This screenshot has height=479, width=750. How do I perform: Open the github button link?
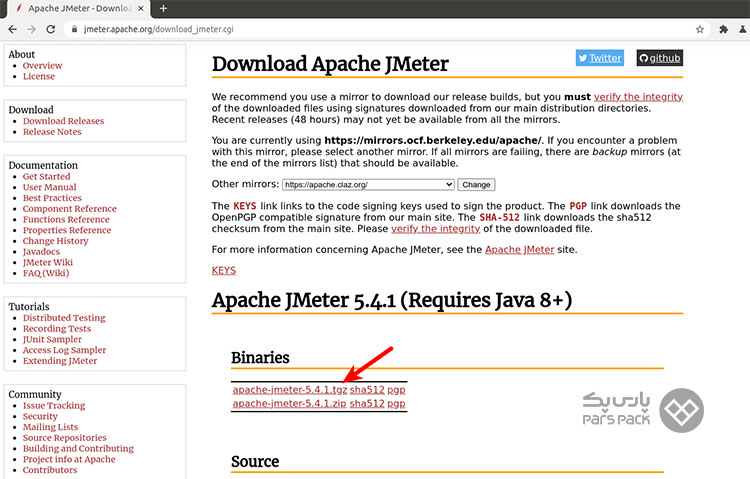[x=660, y=58]
